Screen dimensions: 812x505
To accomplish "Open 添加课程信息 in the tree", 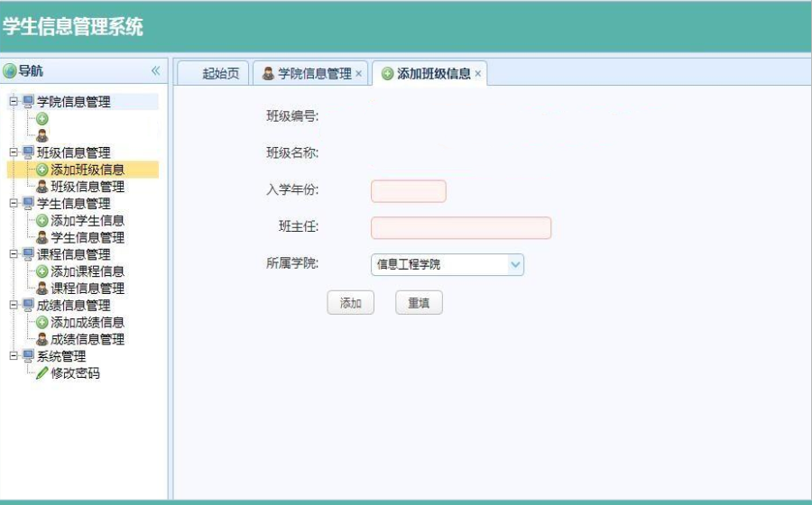I will pyautogui.click(x=88, y=271).
